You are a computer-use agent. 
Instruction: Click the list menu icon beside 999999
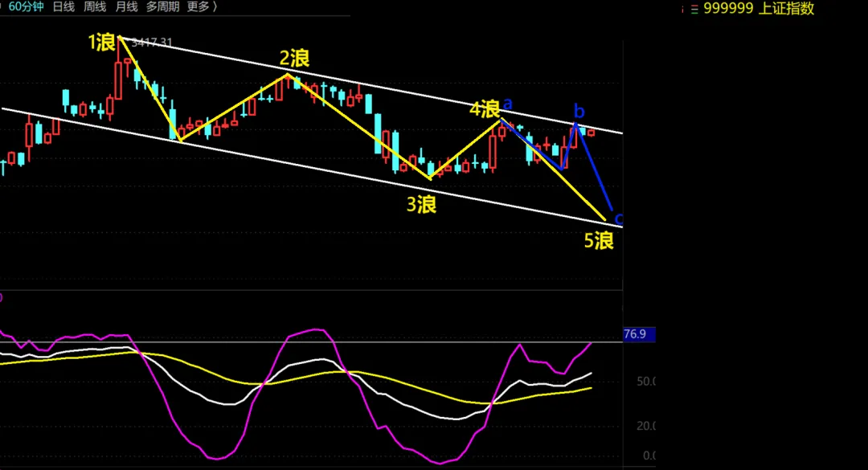[x=694, y=10]
